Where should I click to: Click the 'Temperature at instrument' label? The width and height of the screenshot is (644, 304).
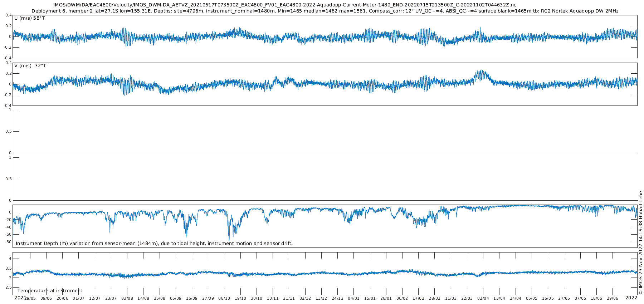click(x=50, y=291)
